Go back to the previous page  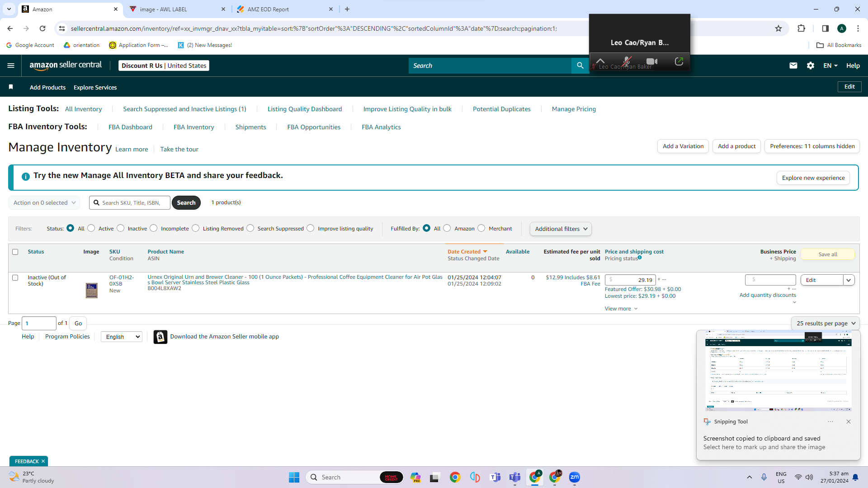click(10, 28)
